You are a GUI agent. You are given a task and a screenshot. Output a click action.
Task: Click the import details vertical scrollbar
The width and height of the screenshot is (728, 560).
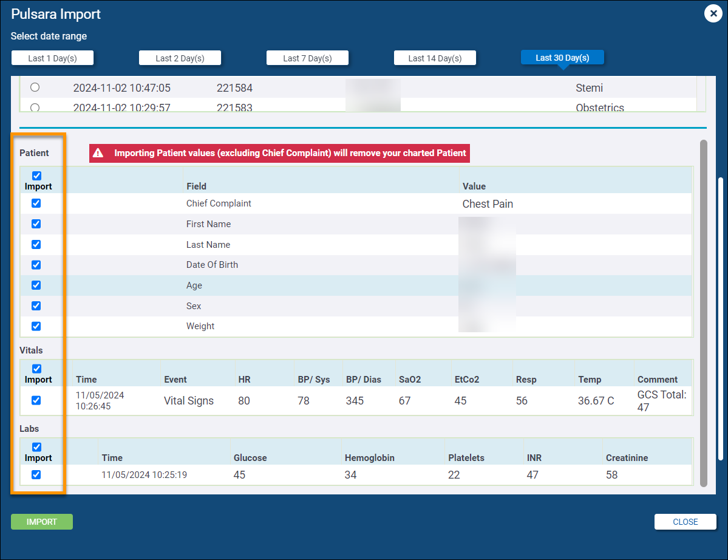(x=704, y=313)
